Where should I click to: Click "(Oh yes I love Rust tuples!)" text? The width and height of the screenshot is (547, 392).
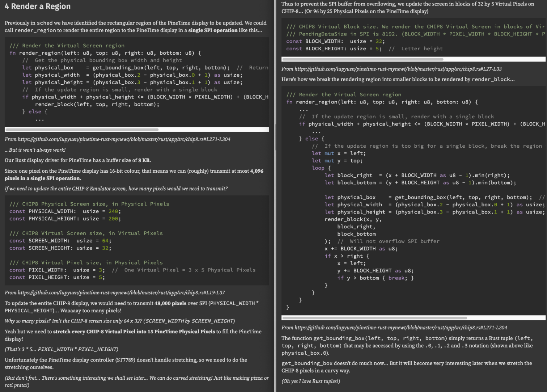click(311, 381)
